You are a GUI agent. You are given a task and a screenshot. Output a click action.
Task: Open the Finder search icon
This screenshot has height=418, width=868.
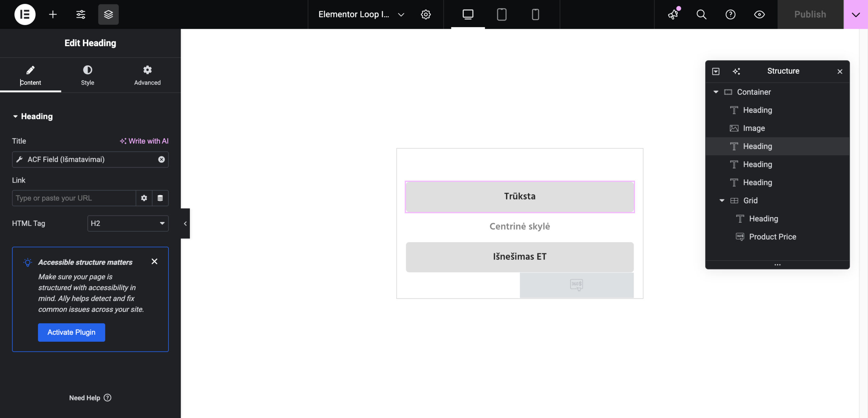tap(701, 14)
